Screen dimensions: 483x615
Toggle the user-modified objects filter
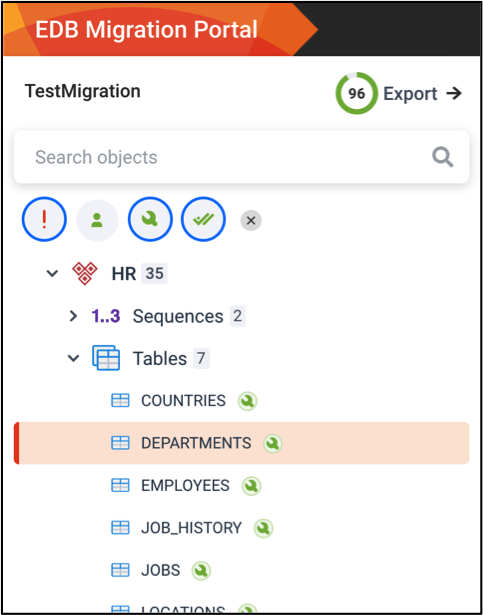click(97, 220)
